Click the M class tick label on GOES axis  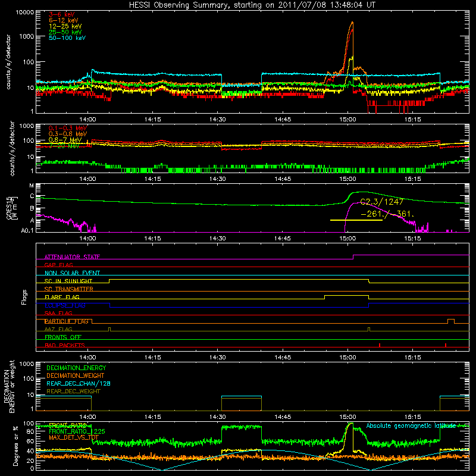[32, 186]
